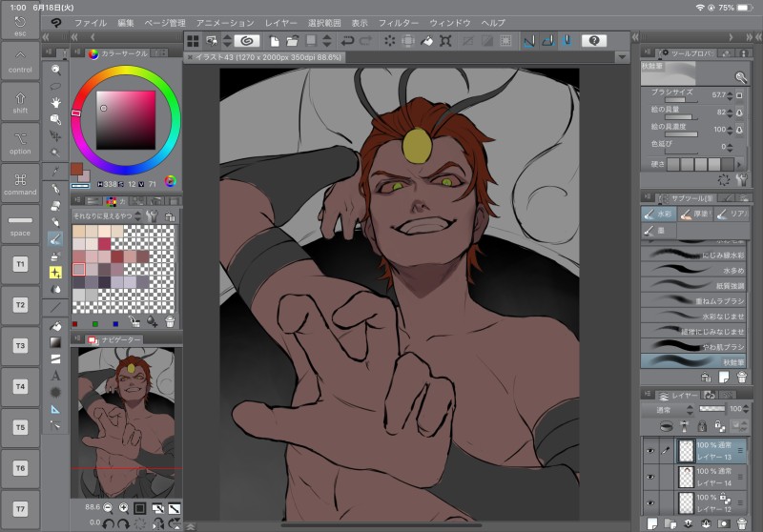The height and width of the screenshot is (532, 763).
Task: Create a new raster layer
Action: (652, 523)
